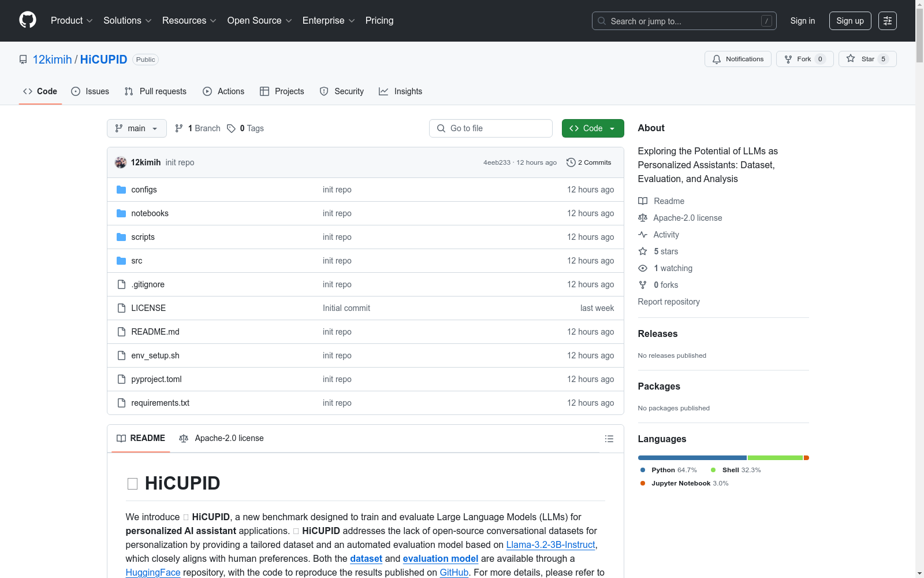Switch to the Projects tab

[x=282, y=91]
